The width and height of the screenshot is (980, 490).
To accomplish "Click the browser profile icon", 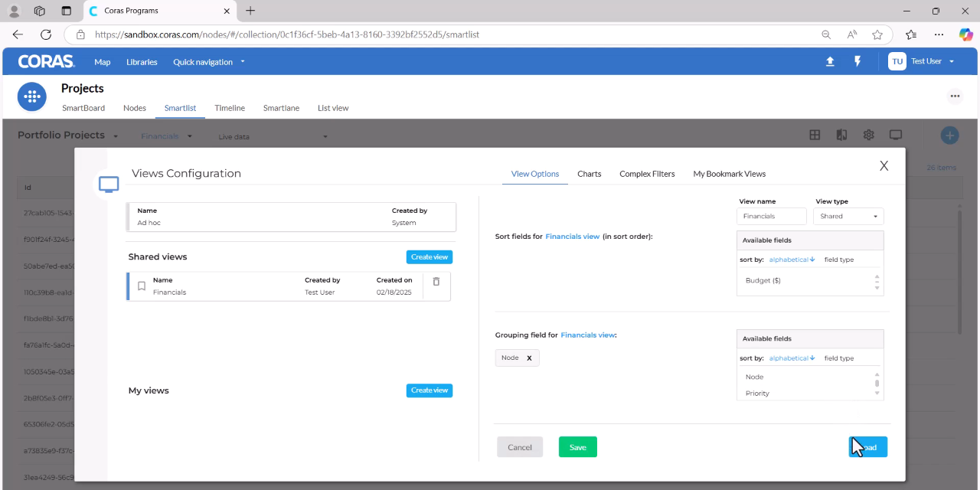I will click(x=14, y=11).
